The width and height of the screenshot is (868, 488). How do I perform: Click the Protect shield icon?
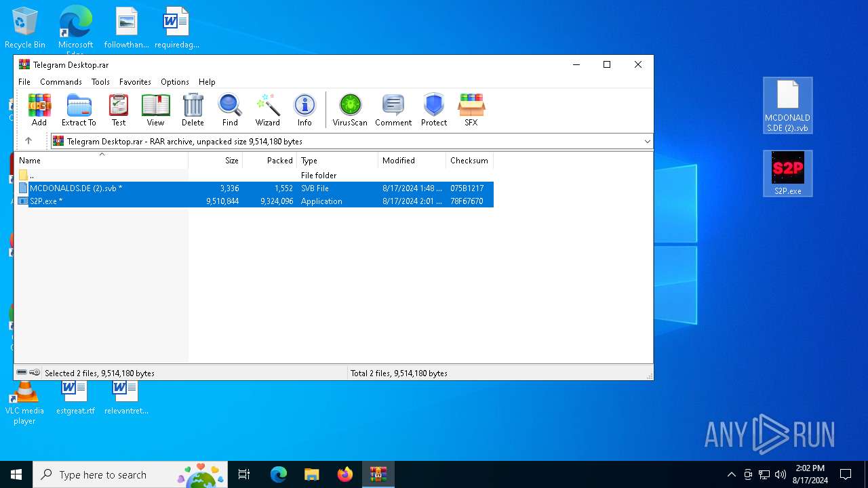[434, 110]
